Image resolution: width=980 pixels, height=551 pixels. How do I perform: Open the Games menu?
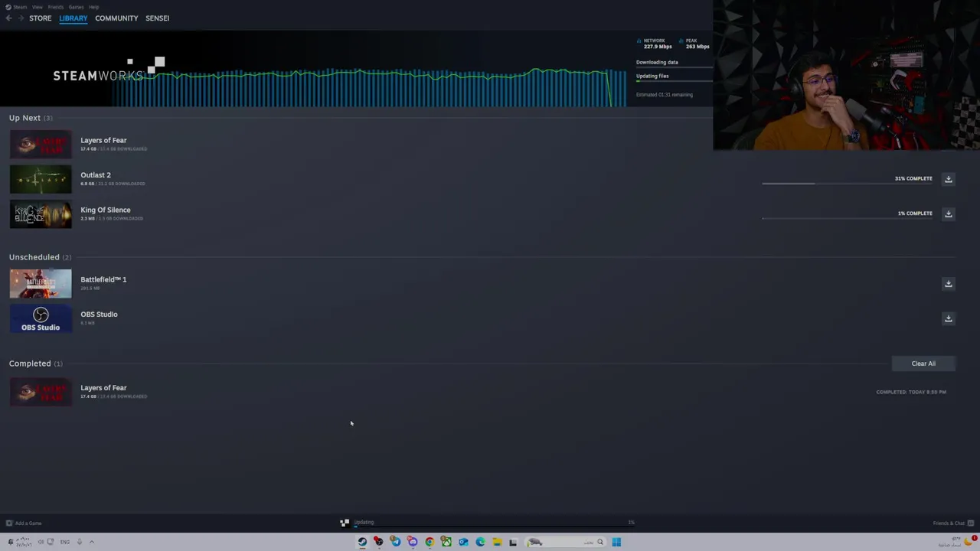tap(76, 7)
